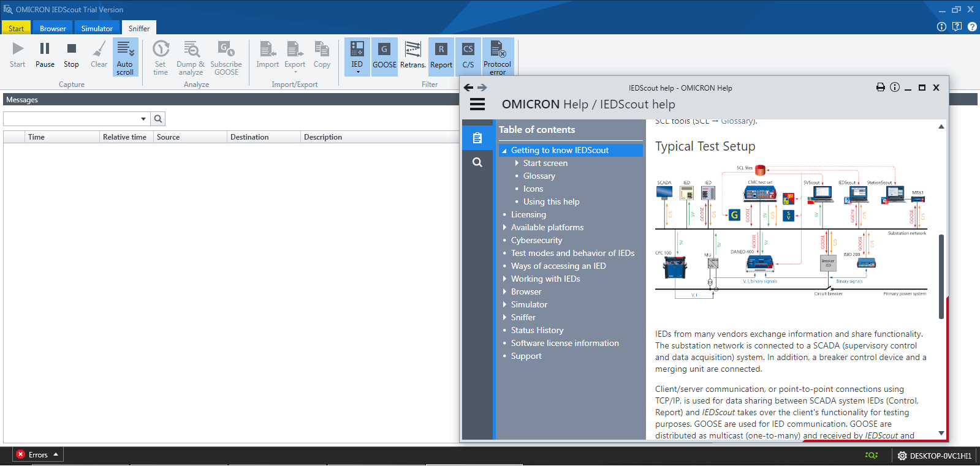
Task: Toggle the Report filter
Action: [x=441, y=57]
